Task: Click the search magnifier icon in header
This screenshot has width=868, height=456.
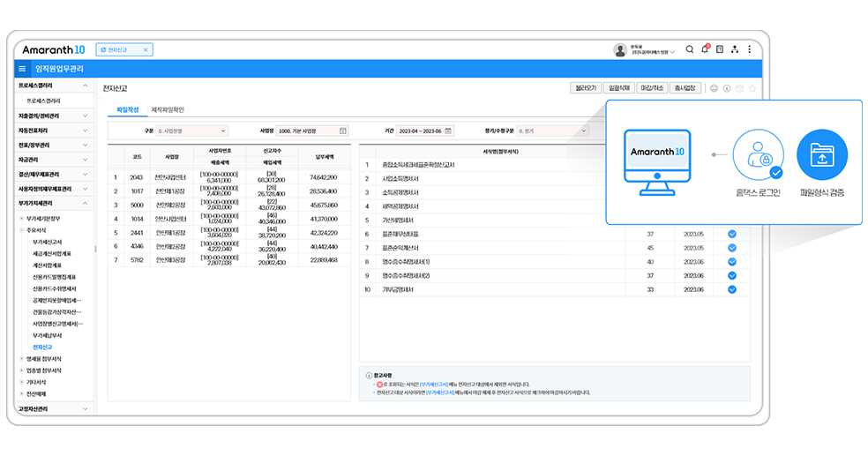Action: click(690, 49)
